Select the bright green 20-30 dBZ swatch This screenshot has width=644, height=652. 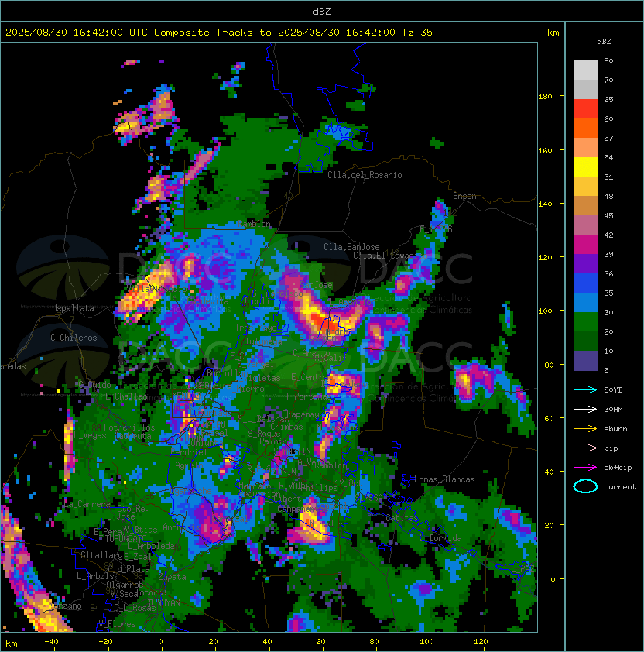[585, 322]
